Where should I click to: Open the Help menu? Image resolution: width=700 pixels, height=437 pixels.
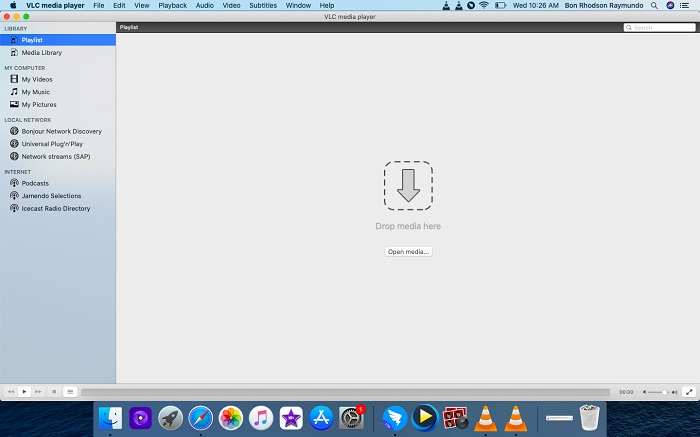click(327, 5)
